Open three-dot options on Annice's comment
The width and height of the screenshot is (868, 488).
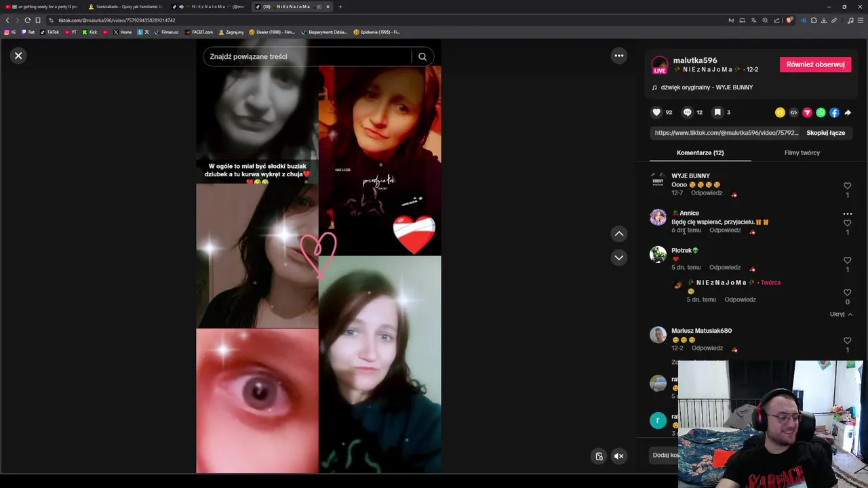pos(847,213)
